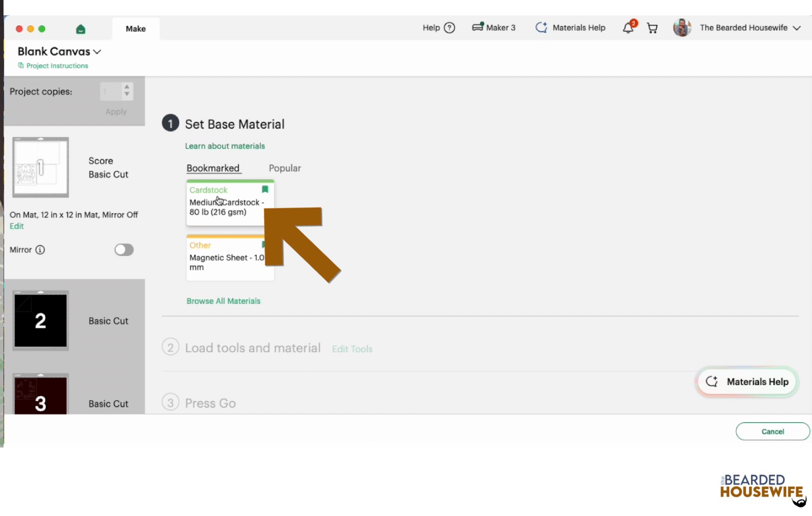The width and height of the screenshot is (812, 516).
Task: Click the Press Go step heading
Action: click(x=210, y=403)
